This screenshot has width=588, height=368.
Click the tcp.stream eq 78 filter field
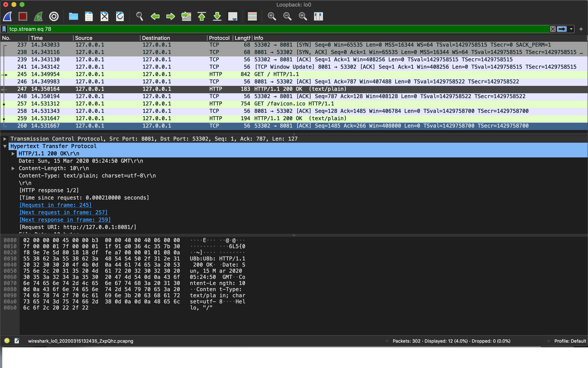click(278, 29)
